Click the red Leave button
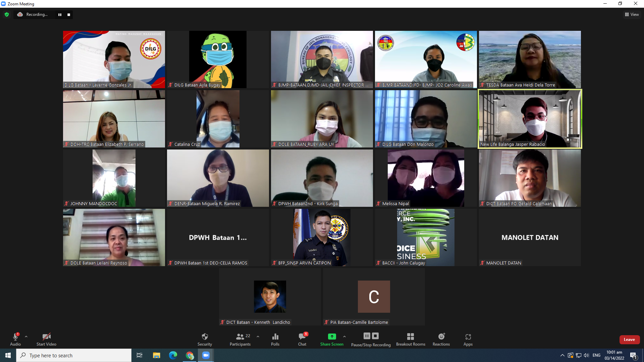This screenshot has width=644, height=362. coord(629,340)
